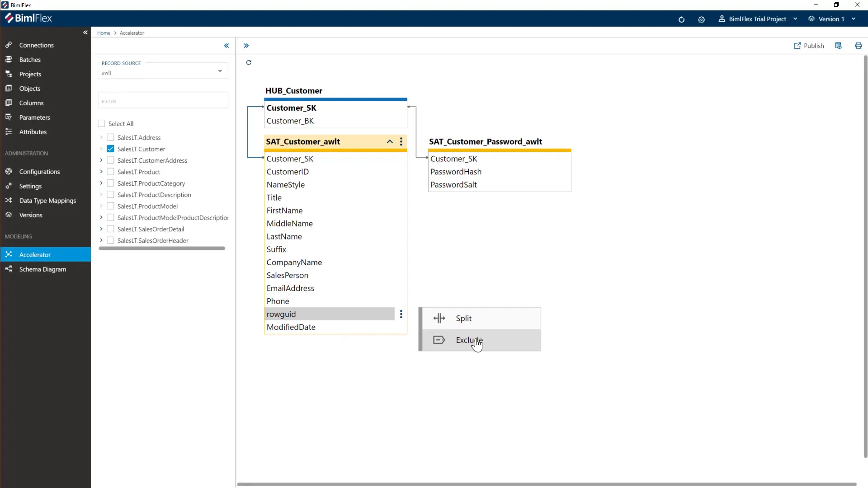Open SAT_Customer_awlt options menu

tap(401, 142)
